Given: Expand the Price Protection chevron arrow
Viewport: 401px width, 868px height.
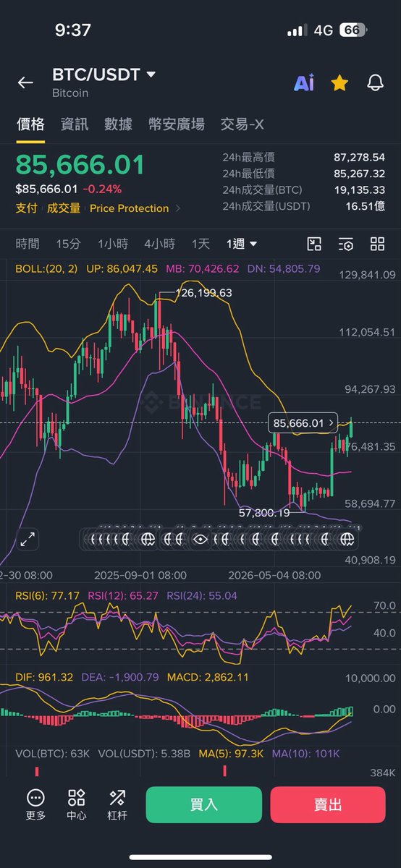Looking at the screenshot, I should pyautogui.click(x=178, y=208).
